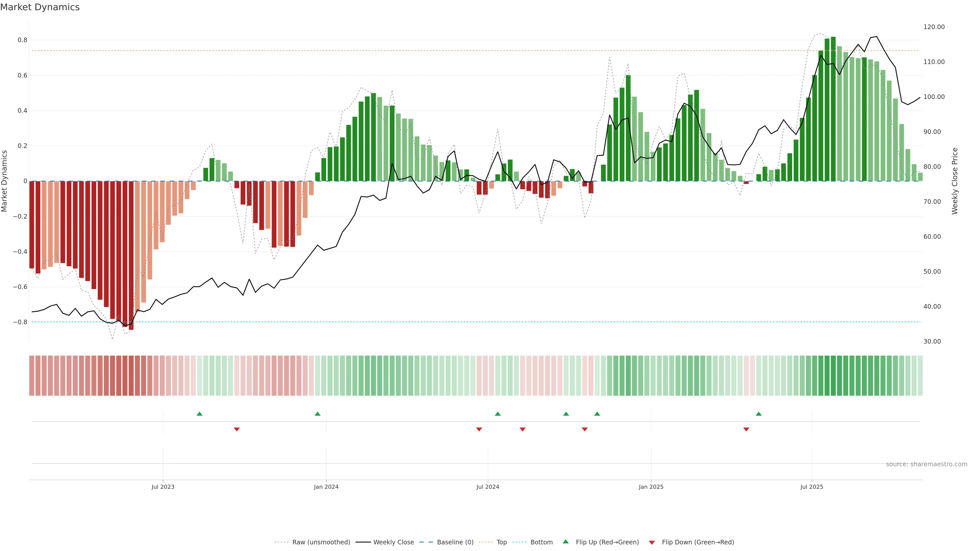Click the red Flip Down triangle near September 2023

(237, 429)
